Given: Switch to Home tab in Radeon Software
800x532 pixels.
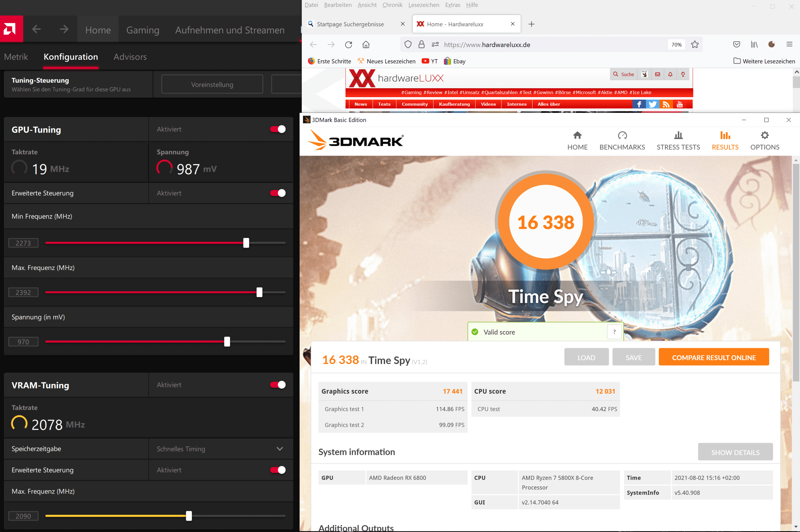Looking at the screenshot, I should (98, 30).
